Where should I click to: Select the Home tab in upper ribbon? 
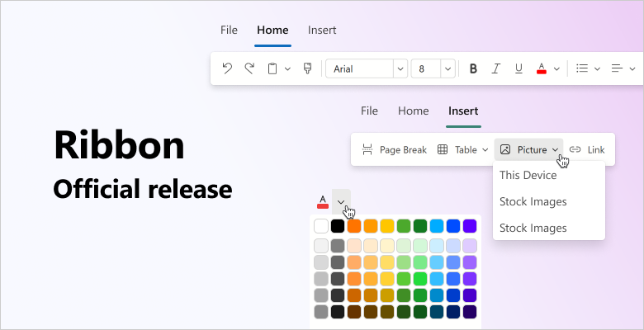(x=272, y=30)
